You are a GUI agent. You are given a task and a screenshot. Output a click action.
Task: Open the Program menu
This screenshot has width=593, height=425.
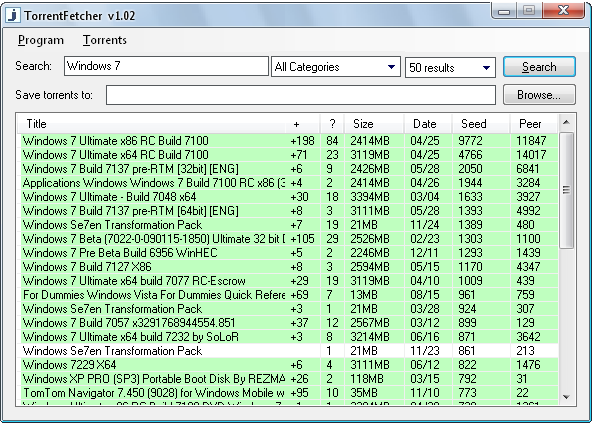[x=41, y=40]
